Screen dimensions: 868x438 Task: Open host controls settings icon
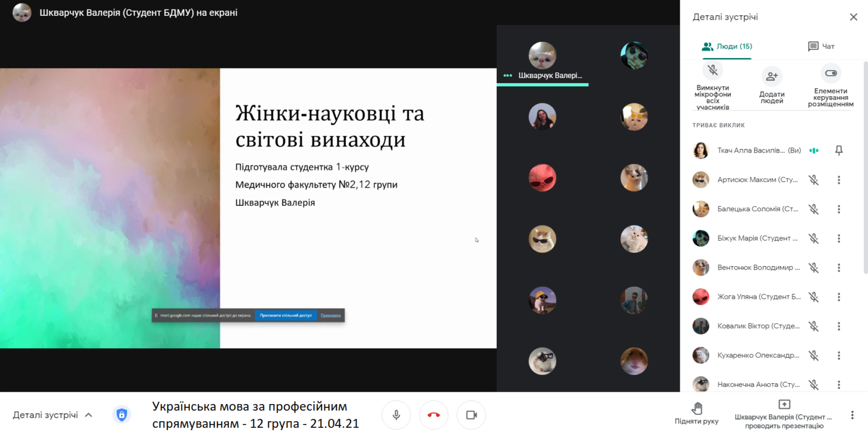(x=830, y=73)
